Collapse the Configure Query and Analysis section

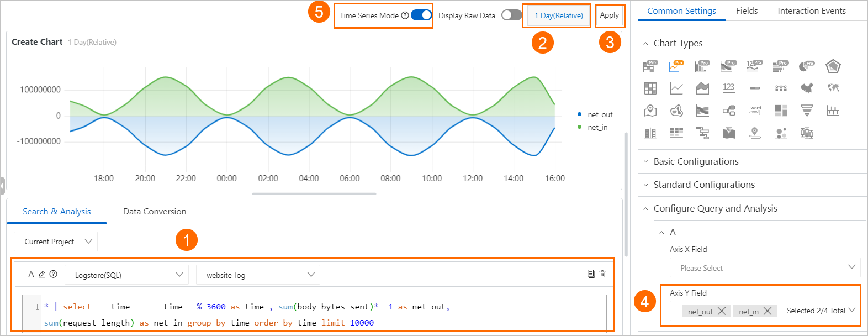646,209
